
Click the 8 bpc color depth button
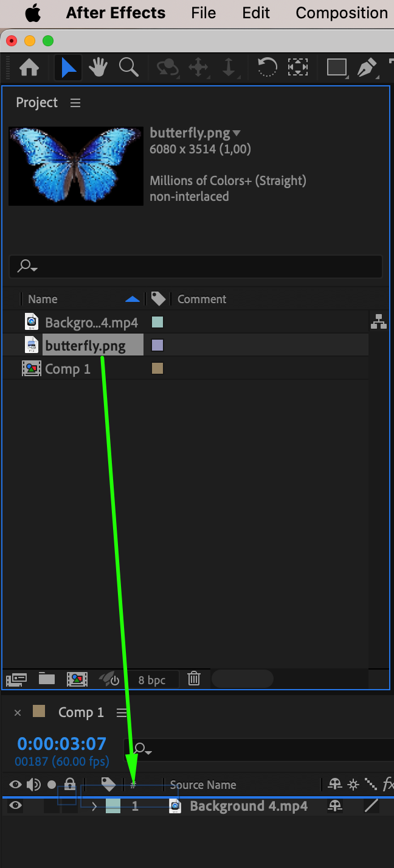click(152, 680)
